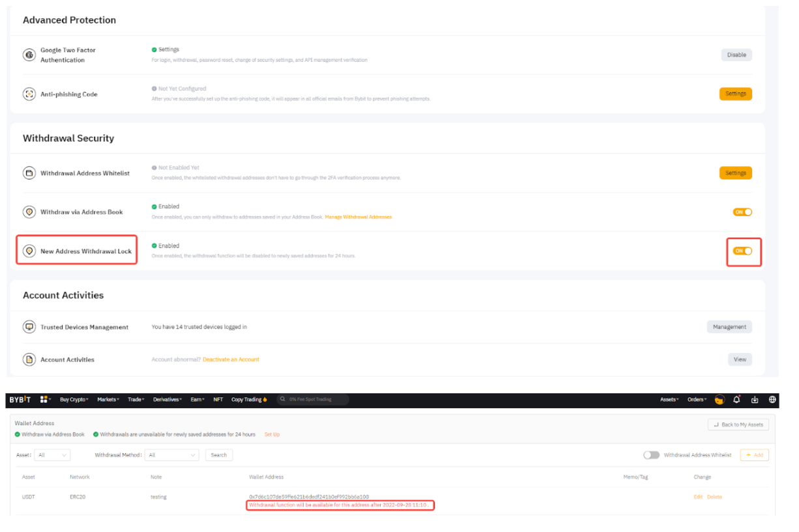Open the apps grid menu icon
This screenshot has height=532, width=799.
(44, 400)
